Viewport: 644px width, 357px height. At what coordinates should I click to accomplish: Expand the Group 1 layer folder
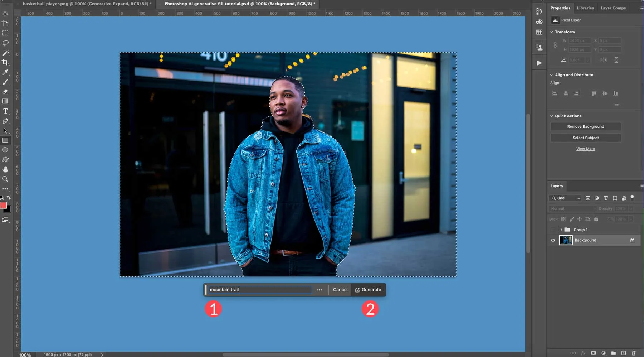pyautogui.click(x=561, y=230)
